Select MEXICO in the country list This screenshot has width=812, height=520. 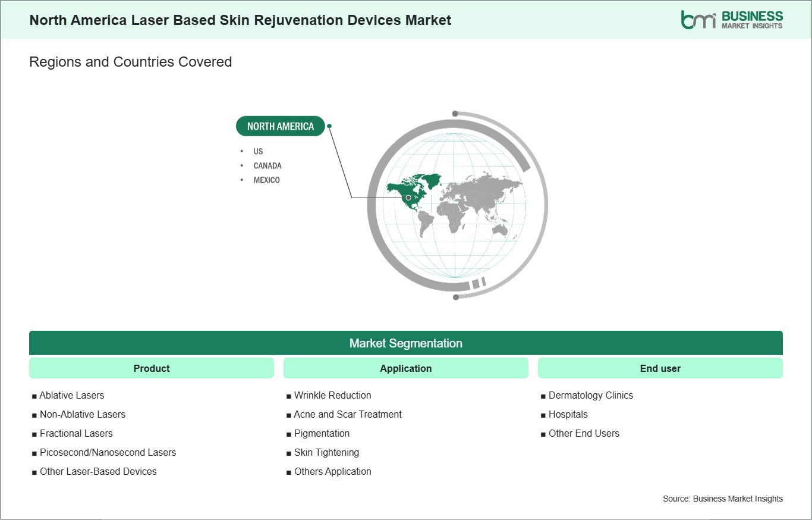[x=266, y=180]
